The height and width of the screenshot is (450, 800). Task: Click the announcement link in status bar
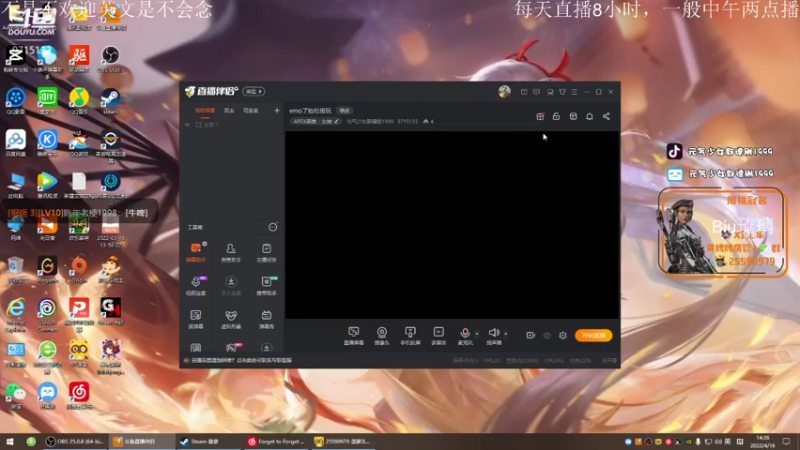[242, 360]
